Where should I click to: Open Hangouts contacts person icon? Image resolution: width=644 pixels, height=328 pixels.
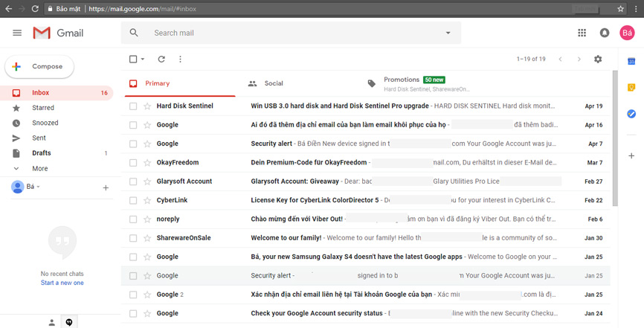(52, 323)
